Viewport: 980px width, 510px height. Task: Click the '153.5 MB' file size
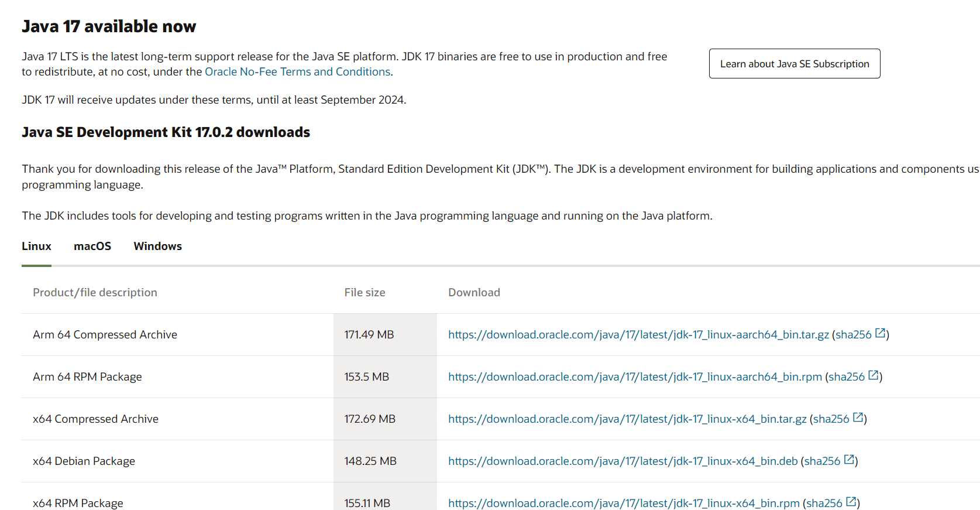point(366,377)
